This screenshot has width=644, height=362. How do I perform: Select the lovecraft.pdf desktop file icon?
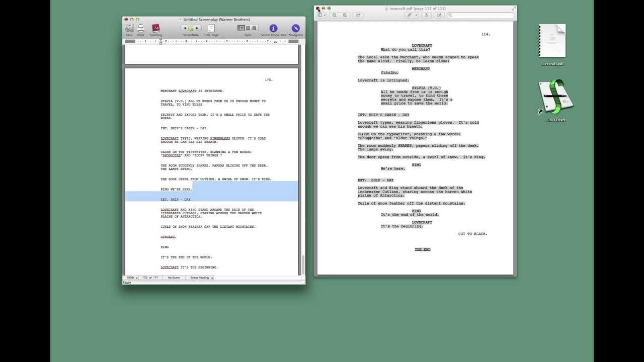tap(552, 41)
